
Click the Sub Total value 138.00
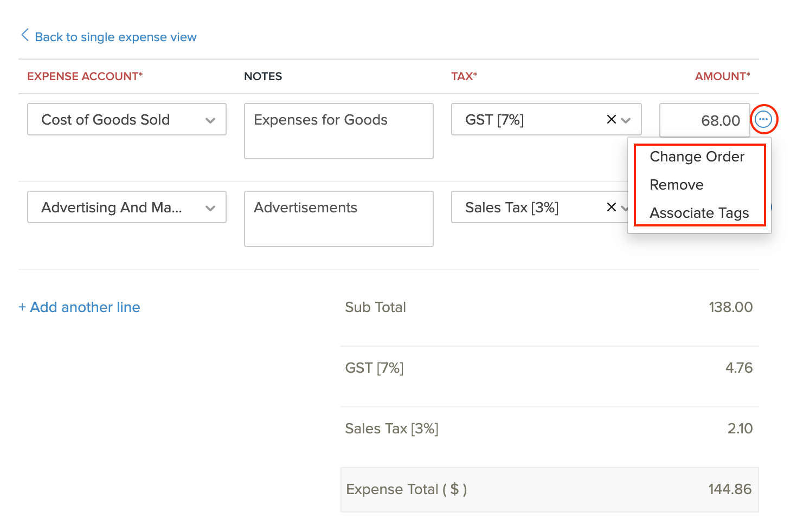pos(730,307)
